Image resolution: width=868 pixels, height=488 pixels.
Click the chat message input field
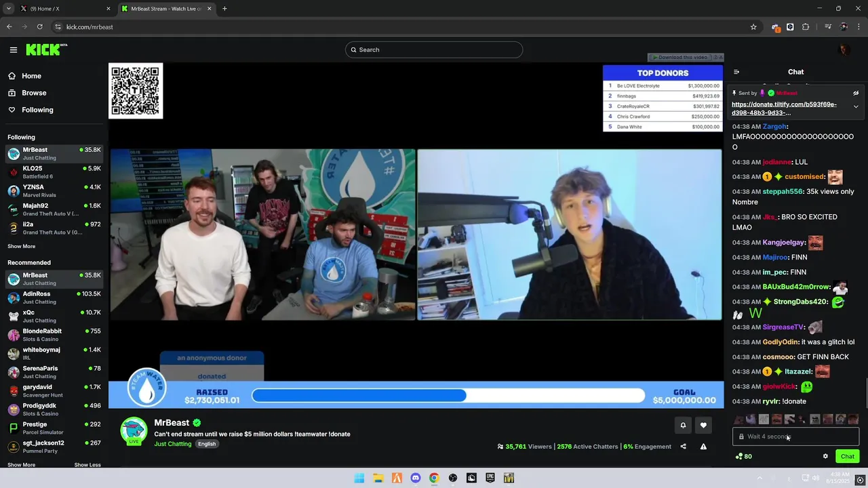[x=795, y=436]
